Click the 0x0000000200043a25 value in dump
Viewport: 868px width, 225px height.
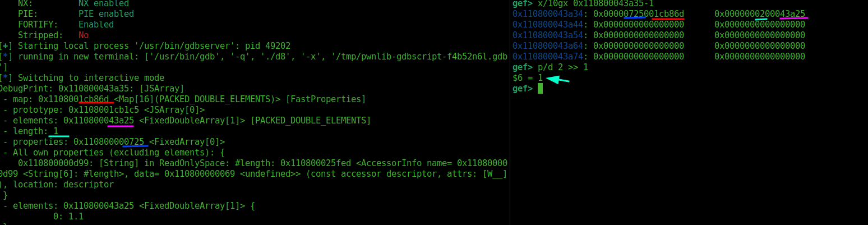point(760,14)
